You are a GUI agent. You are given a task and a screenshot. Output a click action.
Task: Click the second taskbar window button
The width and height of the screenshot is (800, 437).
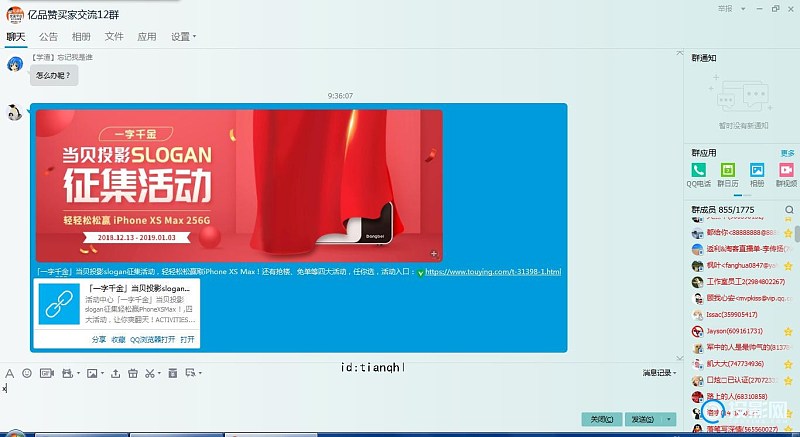[x=177, y=435]
